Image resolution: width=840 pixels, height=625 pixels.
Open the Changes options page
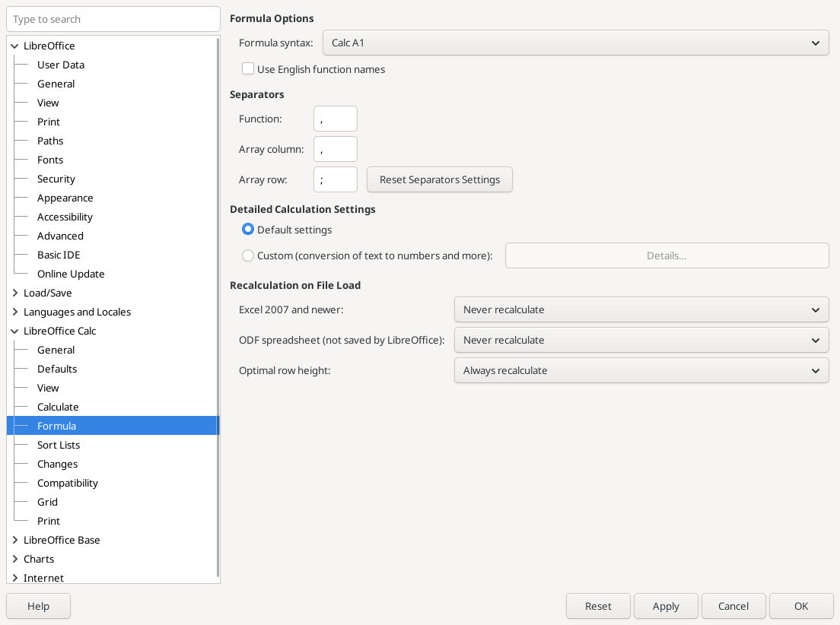point(57,465)
